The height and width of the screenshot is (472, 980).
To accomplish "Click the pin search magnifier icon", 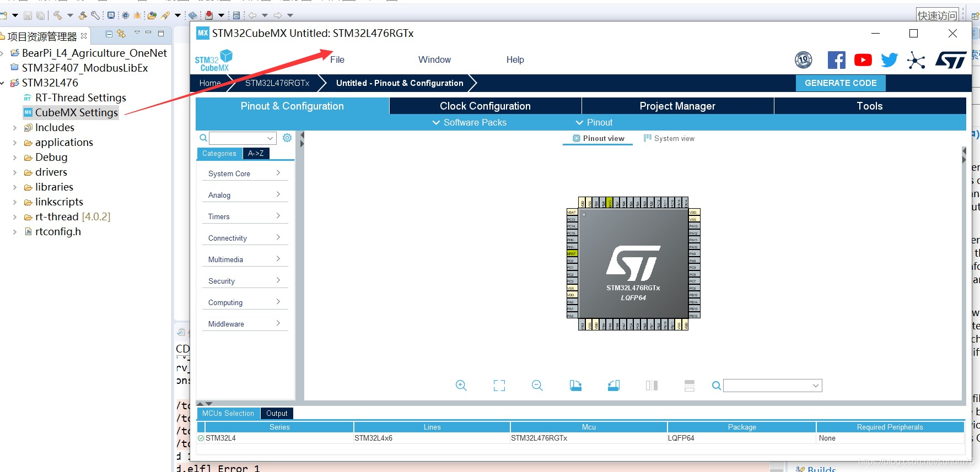I will [717, 386].
